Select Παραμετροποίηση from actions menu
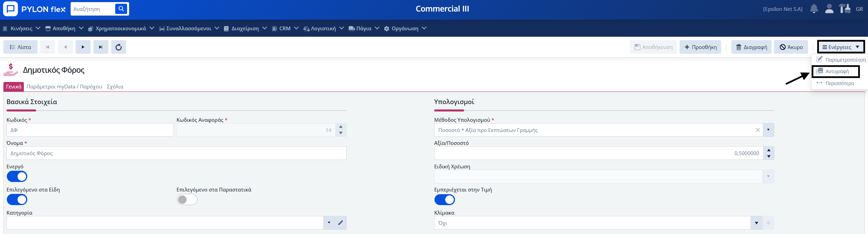The image size is (868, 234). [x=841, y=60]
